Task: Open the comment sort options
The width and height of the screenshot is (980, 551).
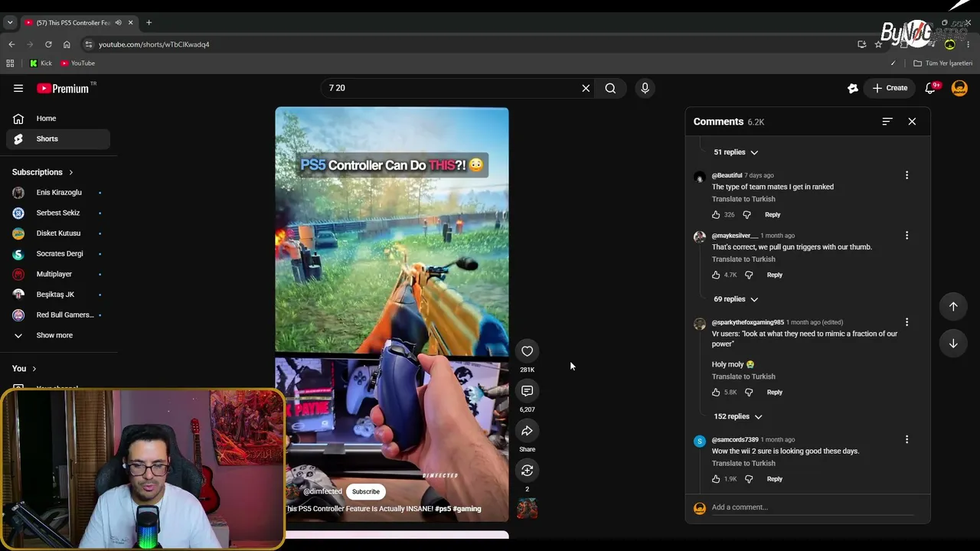Action: pos(887,122)
